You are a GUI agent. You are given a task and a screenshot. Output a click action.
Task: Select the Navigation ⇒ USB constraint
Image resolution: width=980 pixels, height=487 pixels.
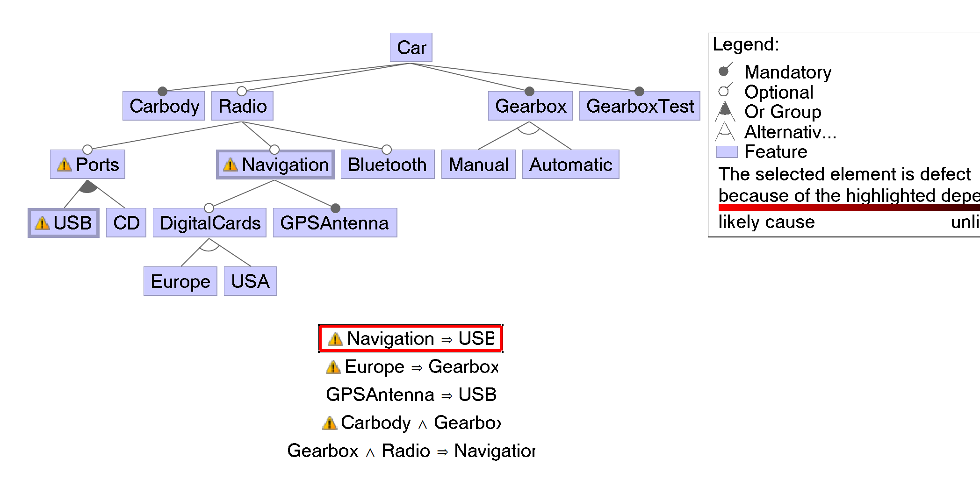411,338
